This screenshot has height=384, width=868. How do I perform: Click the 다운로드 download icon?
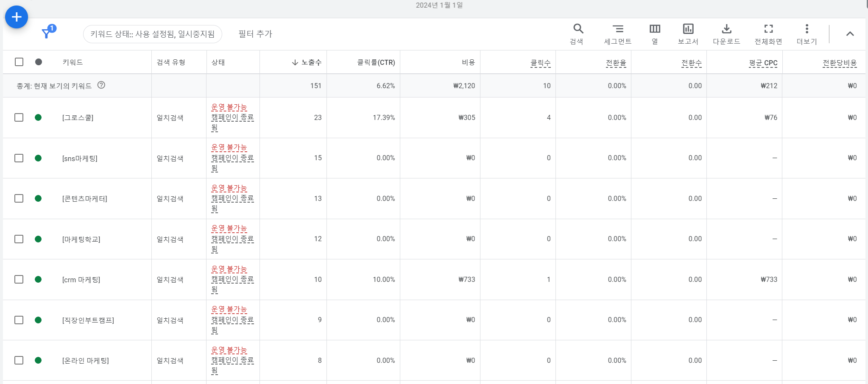pyautogui.click(x=726, y=34)
